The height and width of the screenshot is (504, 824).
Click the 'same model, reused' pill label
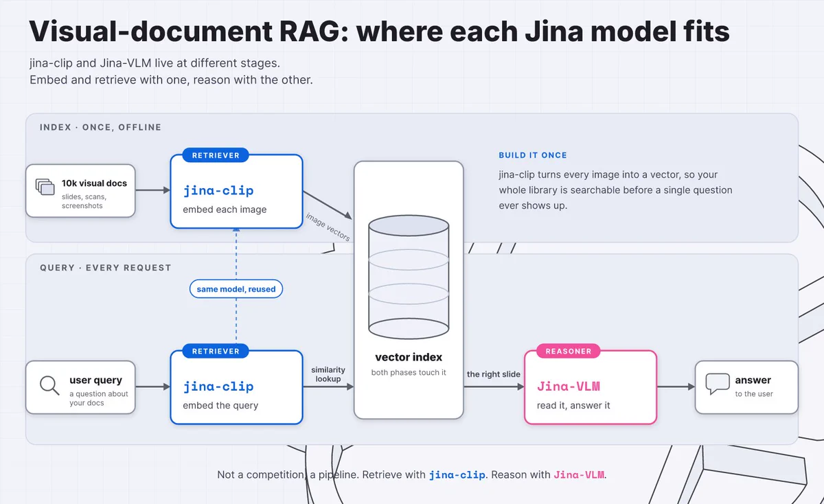point(236,289)
